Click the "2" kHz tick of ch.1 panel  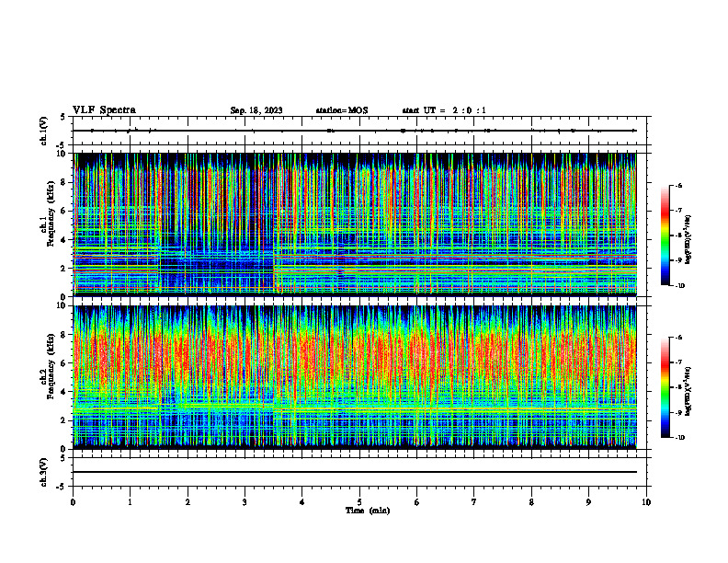tap(64, 269)
